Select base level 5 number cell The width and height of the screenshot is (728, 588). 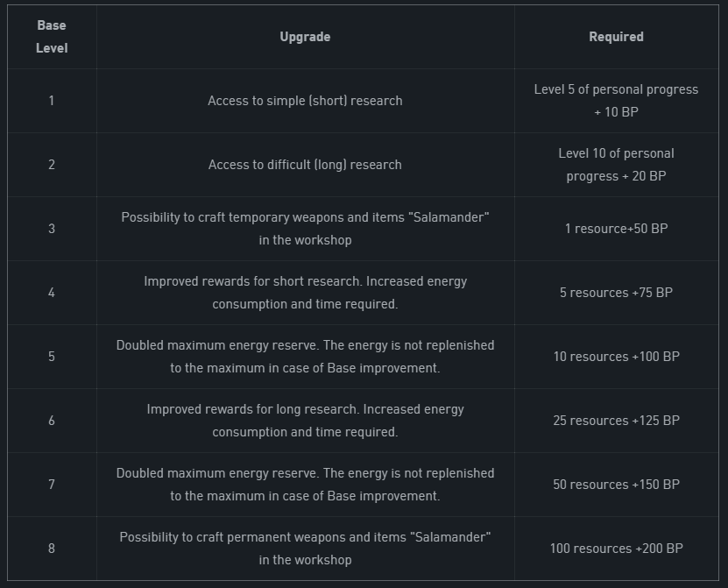tap(52, 357)
